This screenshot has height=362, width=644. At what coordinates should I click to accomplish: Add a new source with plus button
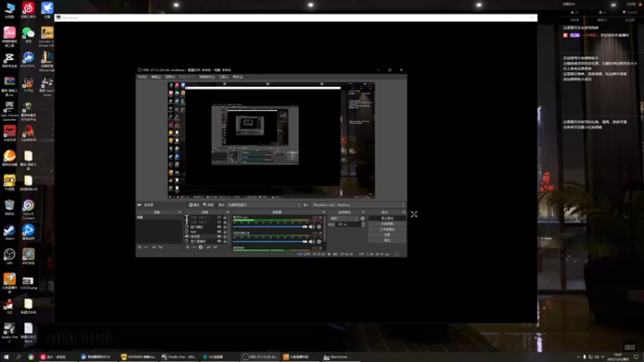tap(188, 247)
